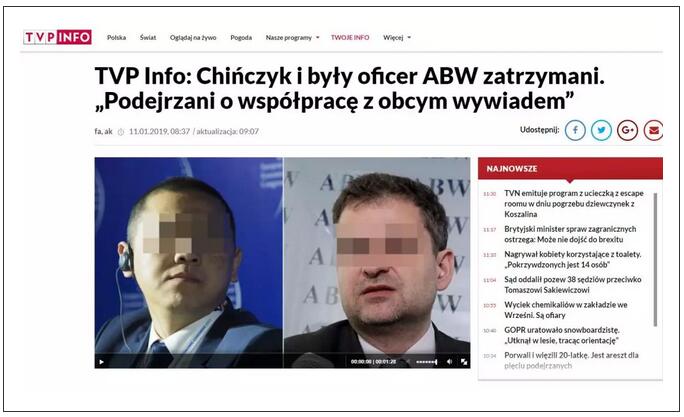The height and width of the screenshot is (417, 684).
Task: Adjust the video volume slider
Action: tap(427, 362)
